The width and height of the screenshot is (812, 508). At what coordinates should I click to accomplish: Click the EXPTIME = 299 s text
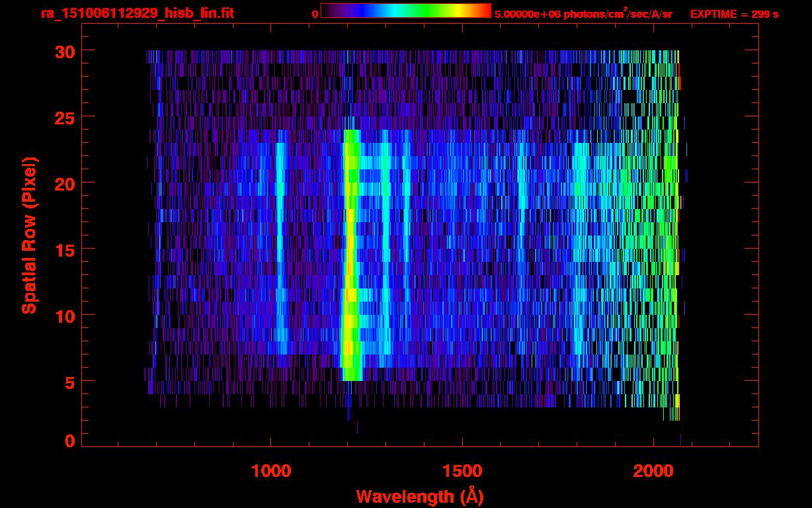tap(734, 14)
